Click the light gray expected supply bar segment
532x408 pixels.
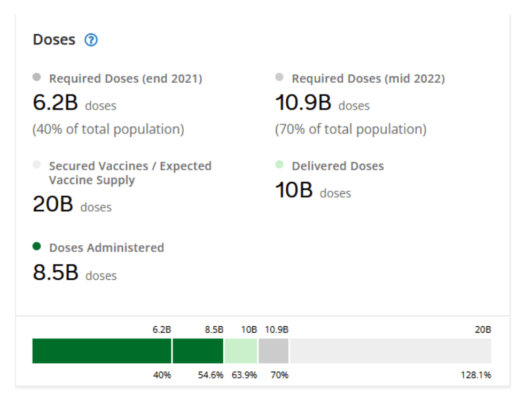click(x=390, y=351)
